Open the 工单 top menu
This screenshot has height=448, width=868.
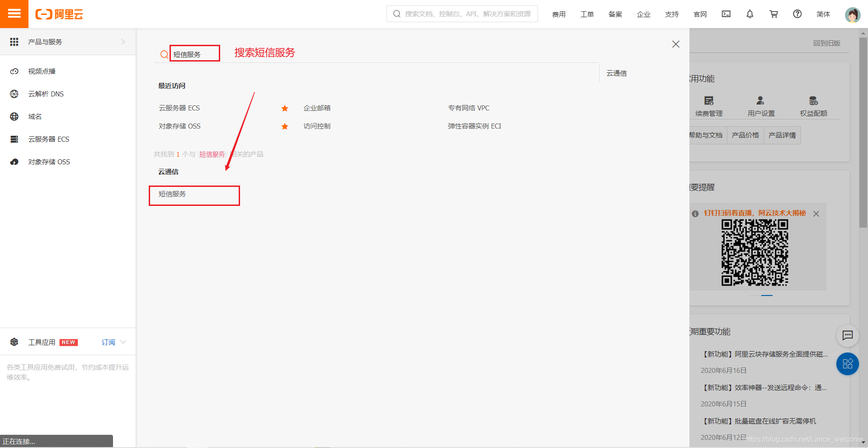587,14
